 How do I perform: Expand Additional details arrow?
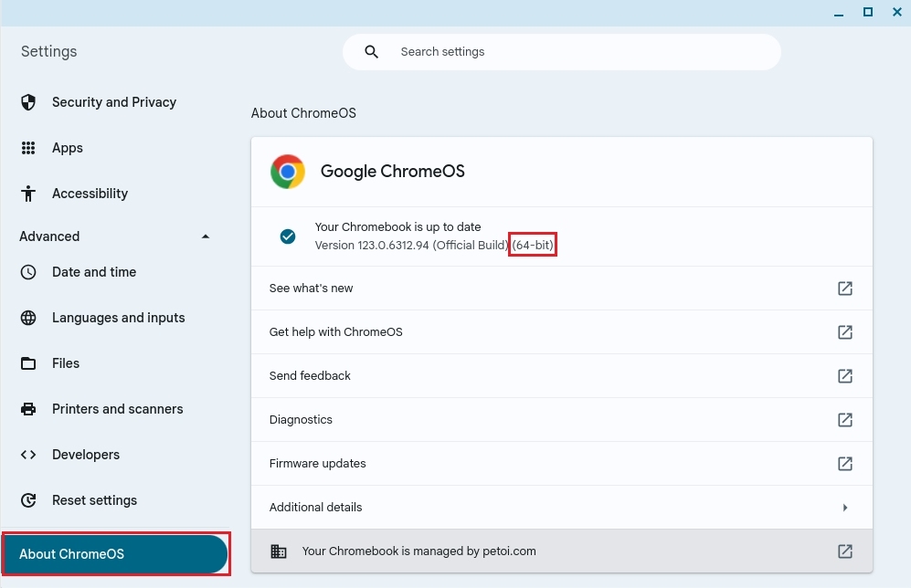(x=845, y=508)
